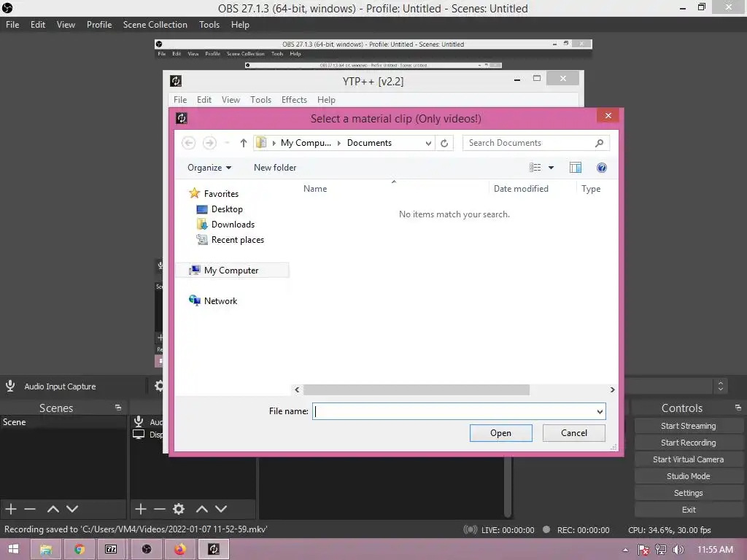
Task: Sort by Type column header
Action: (x=591, y=189)
